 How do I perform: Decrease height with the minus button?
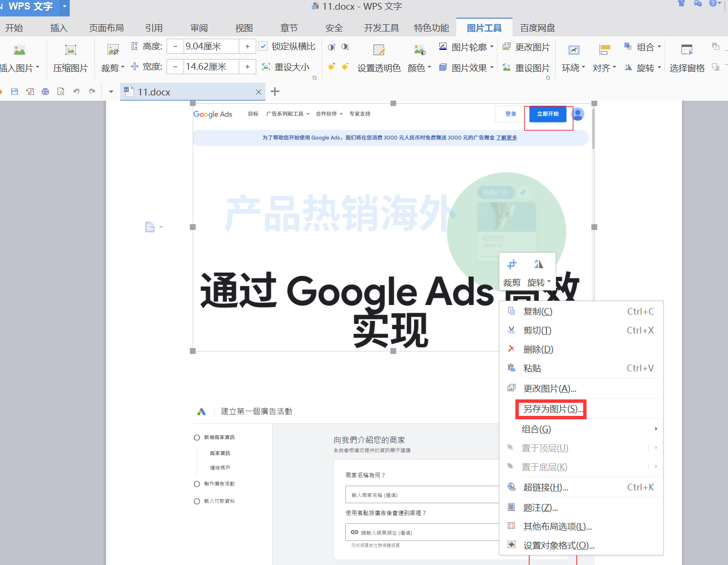tap(175, 46)
